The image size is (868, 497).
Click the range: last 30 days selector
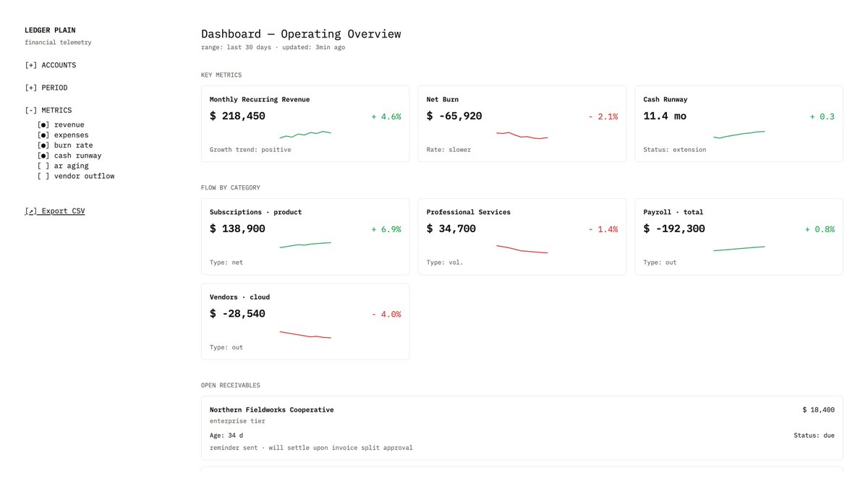pyautogui.click(x=239, y=46)
